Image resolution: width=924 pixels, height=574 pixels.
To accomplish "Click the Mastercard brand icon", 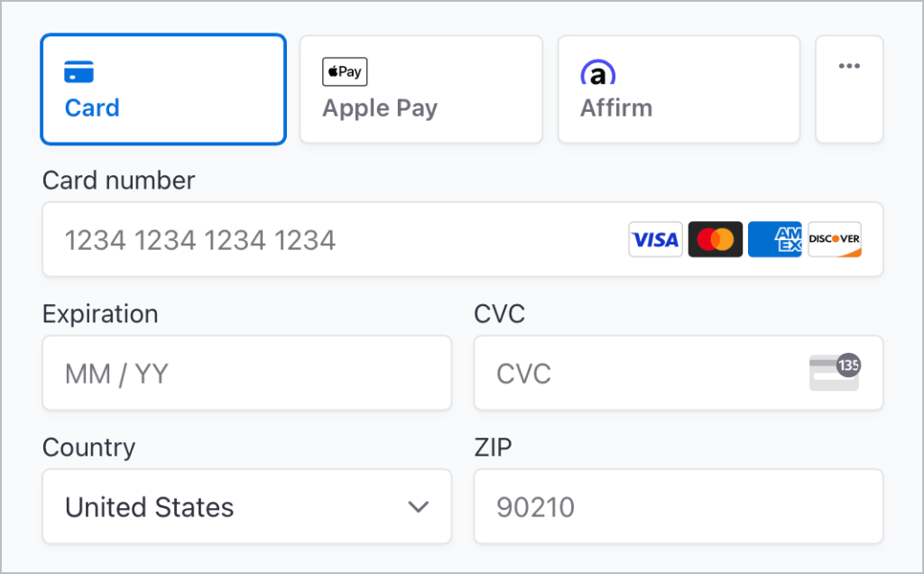I will [x=715, y=239].
